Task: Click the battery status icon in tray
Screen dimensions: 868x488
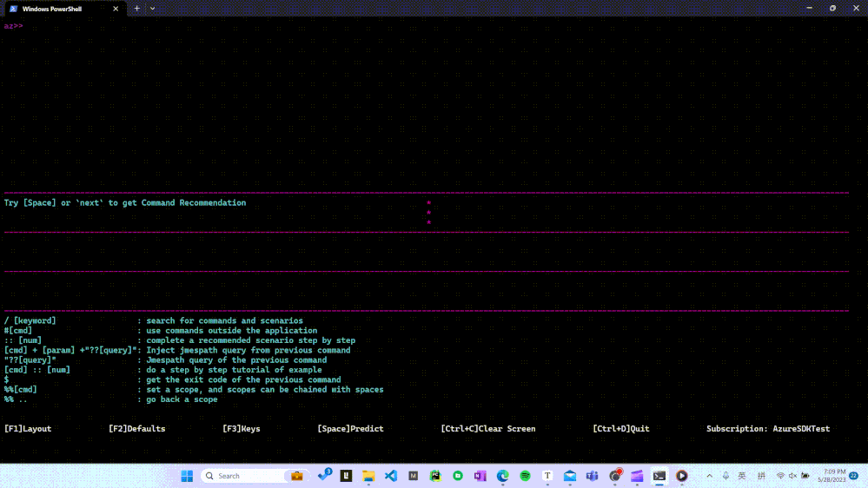Action: [x=805, y=476]
